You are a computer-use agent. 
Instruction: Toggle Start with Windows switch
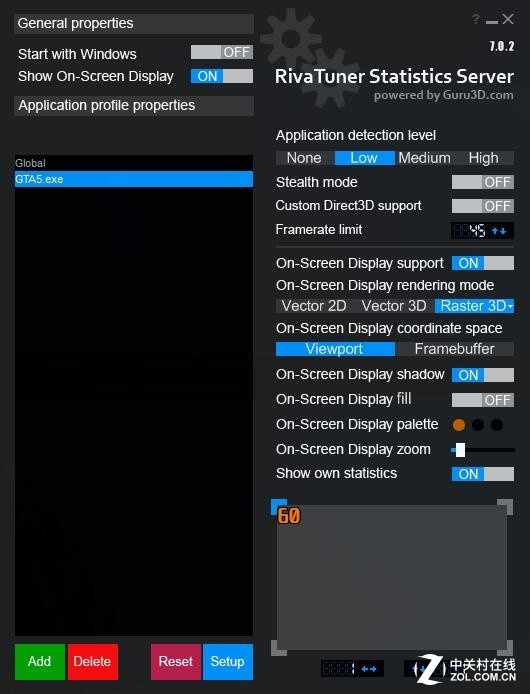222,52
